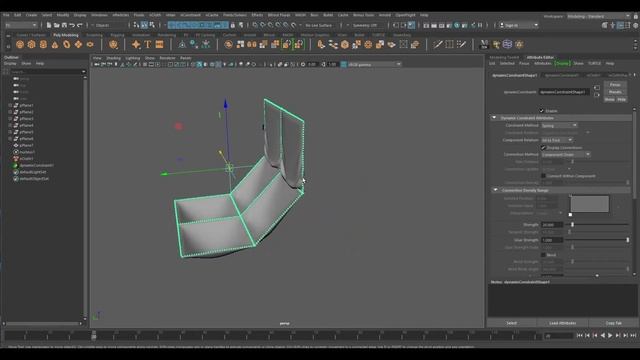The image size is (640, 360).
Task: Click the nucleus1 node in Outliner
Action: coord(27,152)
